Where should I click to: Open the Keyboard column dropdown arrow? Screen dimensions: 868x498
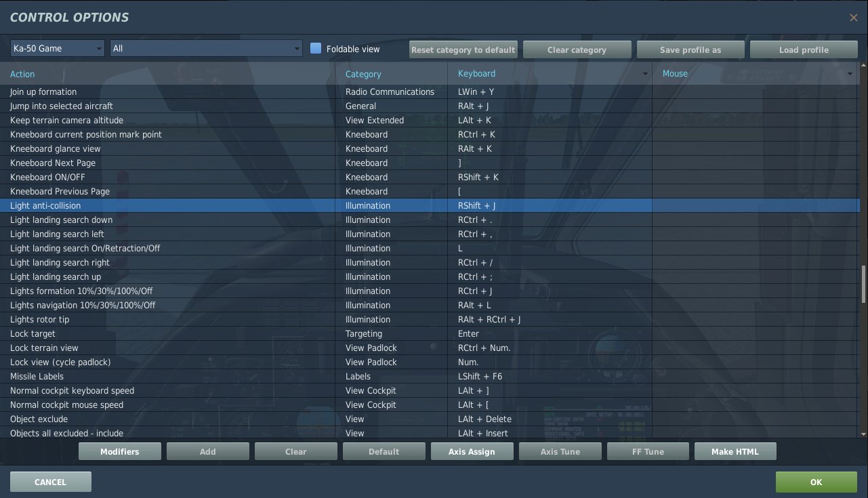point(646,74)
